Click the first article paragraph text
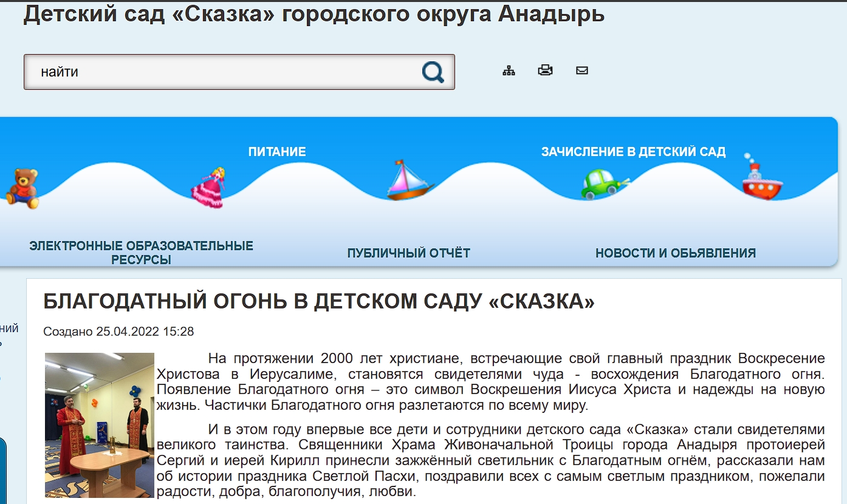The image size is (847, 504). (x=490, y=381)
